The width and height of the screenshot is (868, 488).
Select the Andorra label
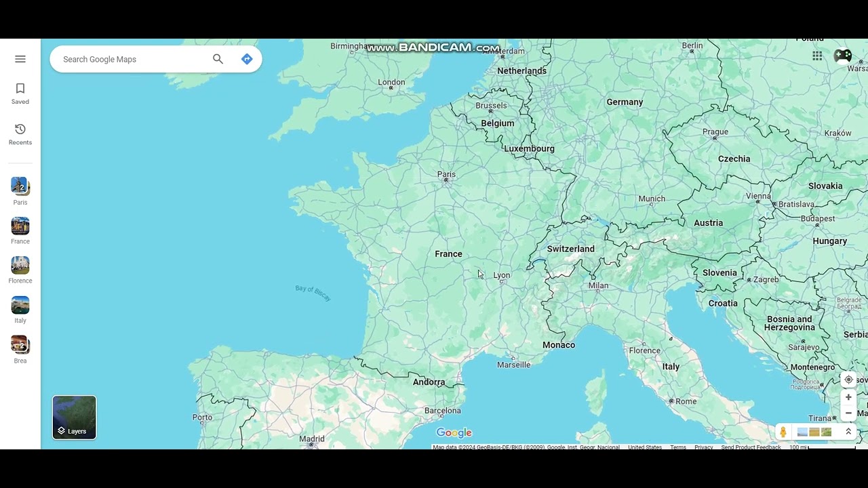[x=429, y=382]
